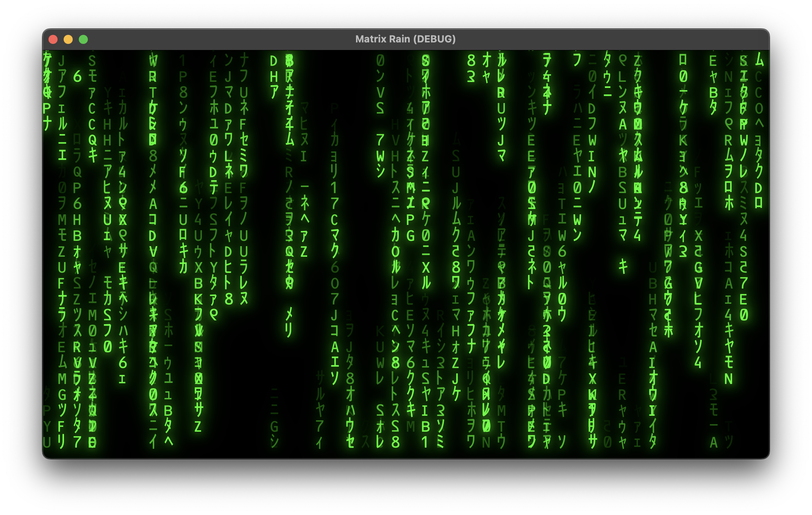Click the dim G above シ at bottom
The width and height of the screenshot is (812, 515).
pos(274,427)
